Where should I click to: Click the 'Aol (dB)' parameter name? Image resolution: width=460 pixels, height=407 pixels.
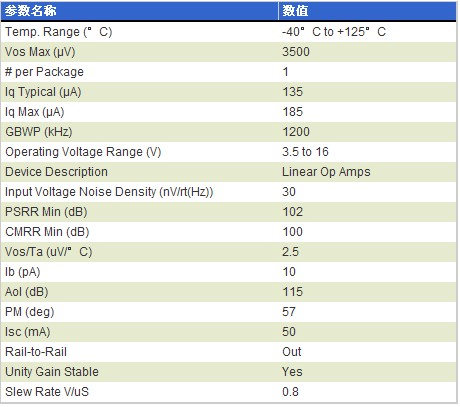[27, 292]
